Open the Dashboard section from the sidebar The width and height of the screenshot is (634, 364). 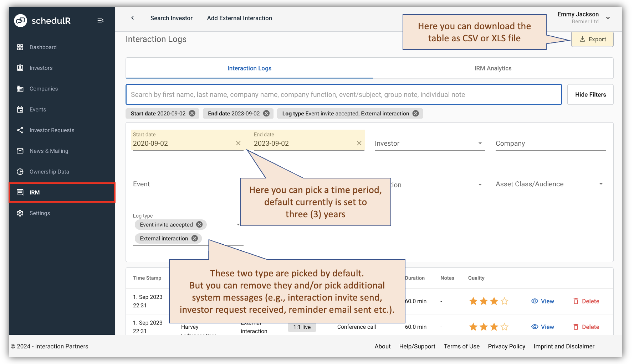click(43, 47)
